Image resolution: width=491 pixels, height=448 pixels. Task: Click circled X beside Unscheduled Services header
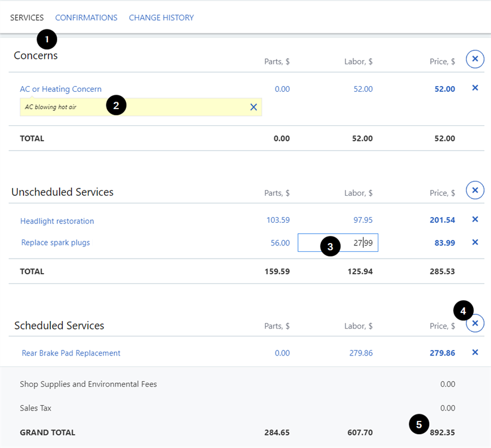tap(475, 190)
